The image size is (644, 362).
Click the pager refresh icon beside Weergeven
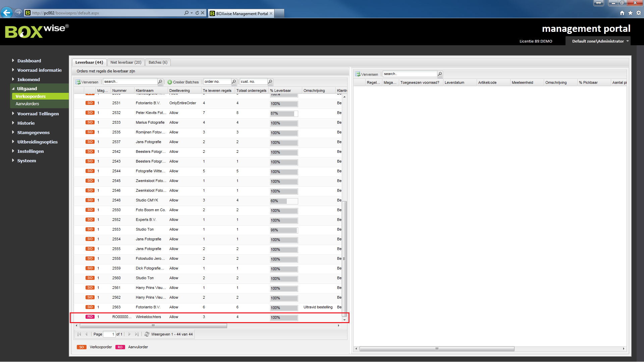pos(147,334)
